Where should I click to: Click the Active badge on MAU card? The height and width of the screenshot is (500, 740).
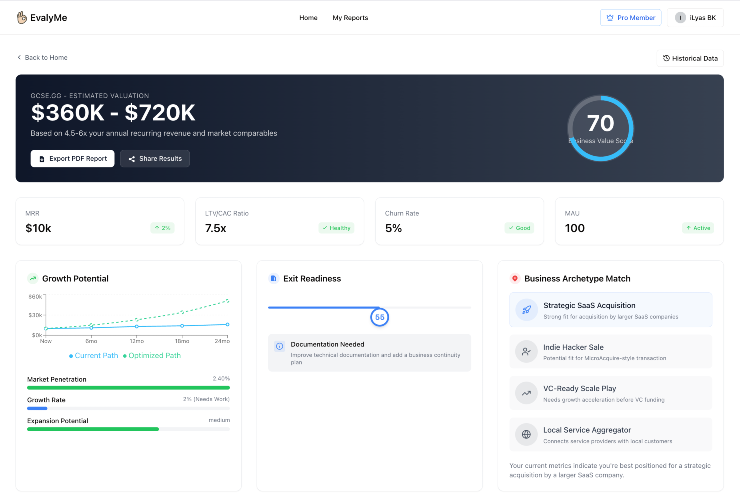click(x=698, y=228)
